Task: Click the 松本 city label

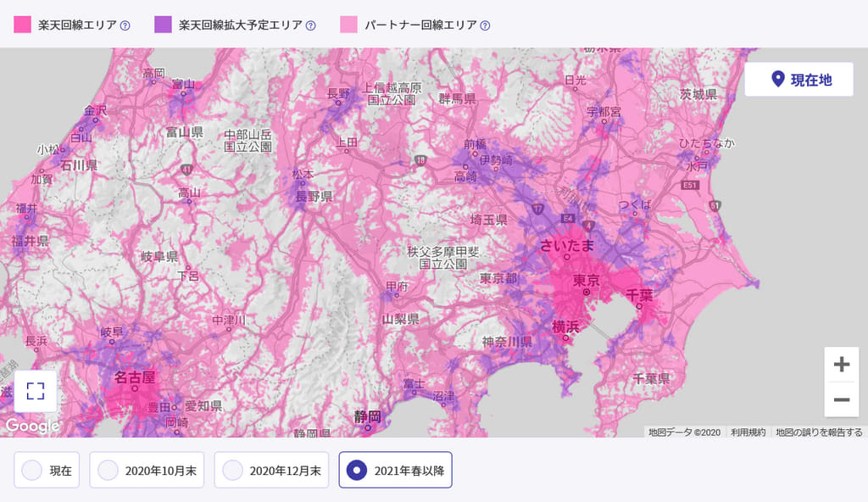Action: coord(303,174)
